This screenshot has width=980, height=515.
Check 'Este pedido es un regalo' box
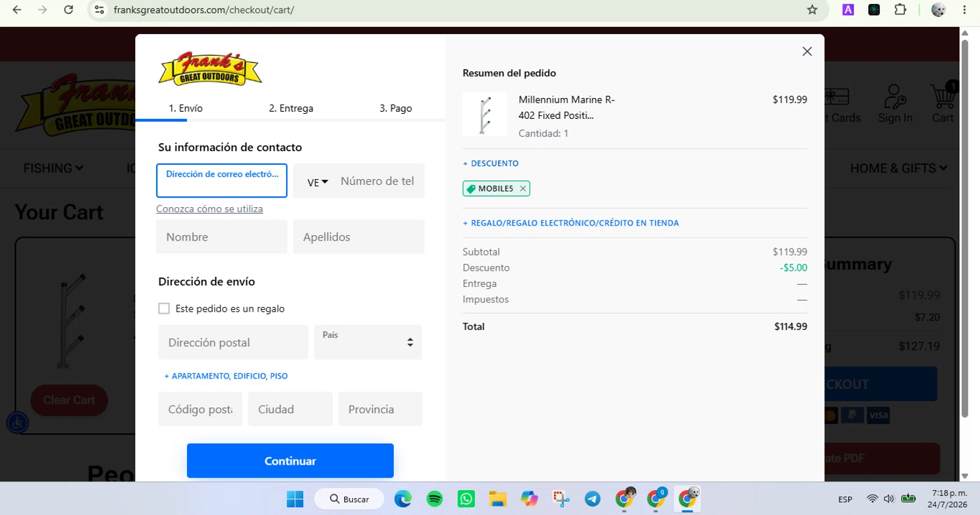coord(164,308)
